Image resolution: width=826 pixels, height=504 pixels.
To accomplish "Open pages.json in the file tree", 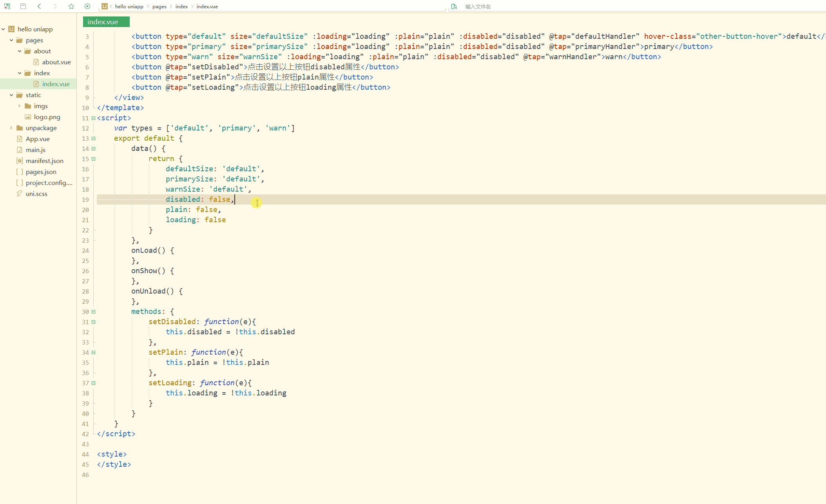I will click(x=41, y=172).
